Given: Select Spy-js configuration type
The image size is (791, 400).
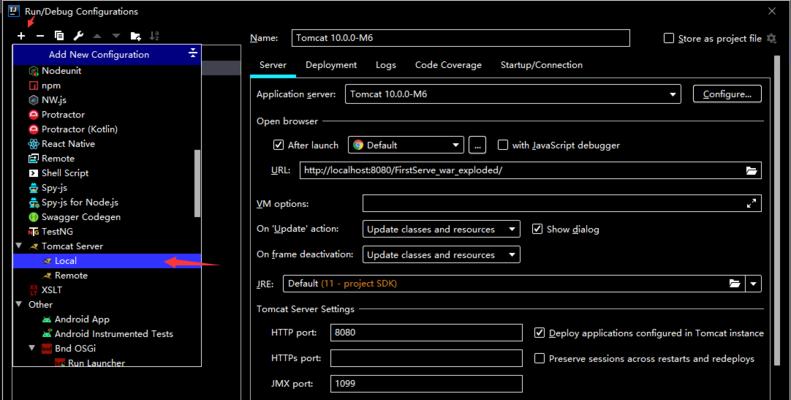Looking at the screenshot, I should (107, 188).
